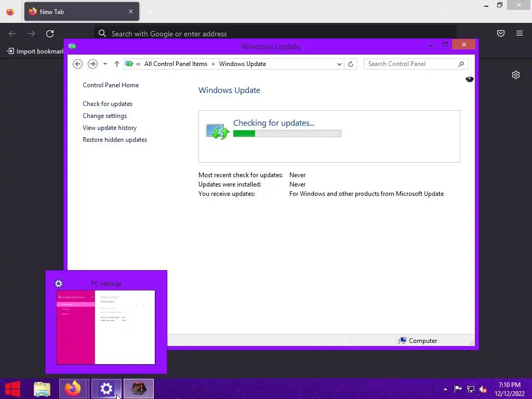The width and height of the screenshot is (532, 399).
Task: Click Check for updates link
Action: point(108,104)
